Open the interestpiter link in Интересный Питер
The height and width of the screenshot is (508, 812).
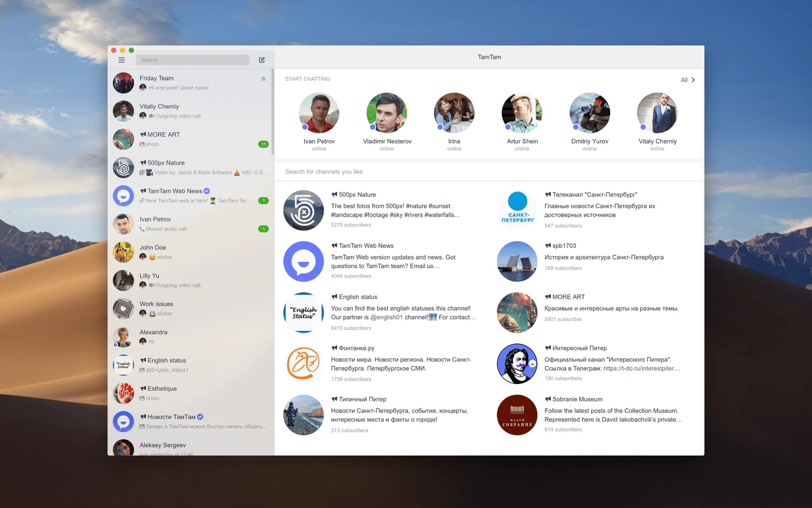pos(641,368)
